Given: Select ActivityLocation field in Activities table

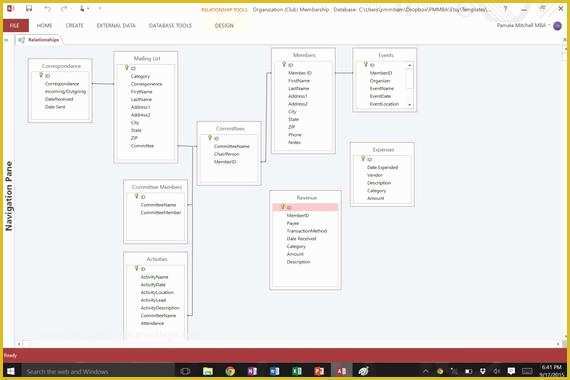Looking at the screenshot, I should pyautogui.click(x=157, y=292).
